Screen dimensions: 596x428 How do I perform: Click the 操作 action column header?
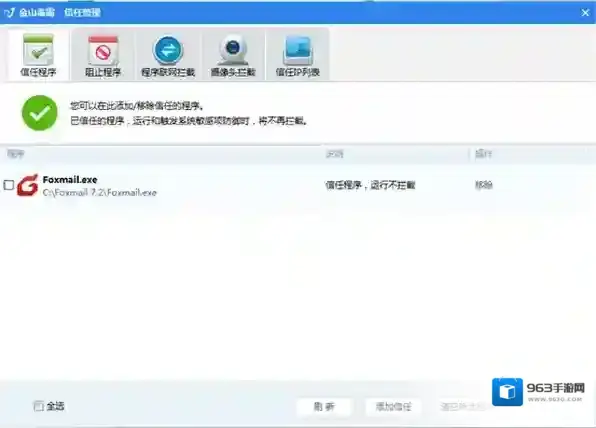483,154
